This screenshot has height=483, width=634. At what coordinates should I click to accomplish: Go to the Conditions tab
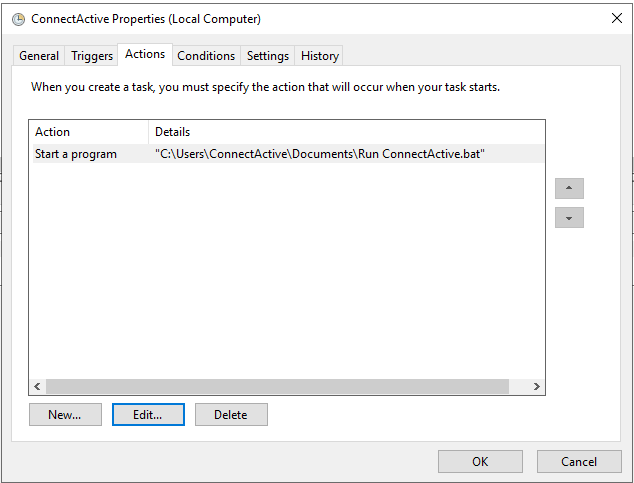(x=206, y=56)
